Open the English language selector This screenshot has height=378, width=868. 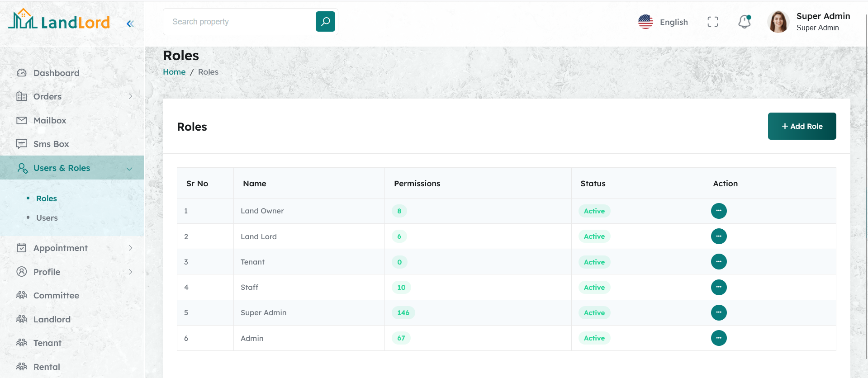pos(663,22)
